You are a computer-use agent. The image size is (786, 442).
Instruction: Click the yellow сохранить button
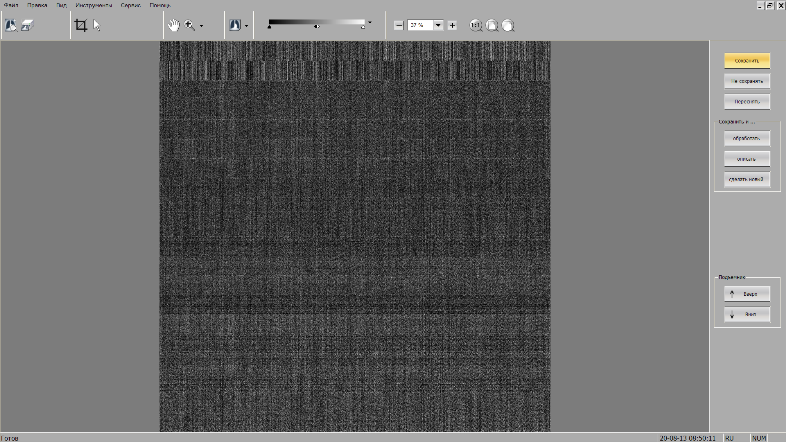747,60
